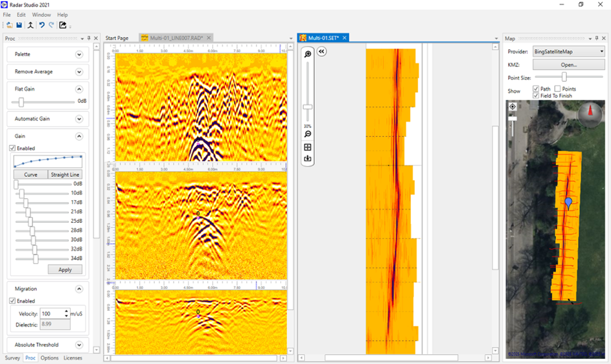Click the Export icon in the toolbar

[63, 25]
